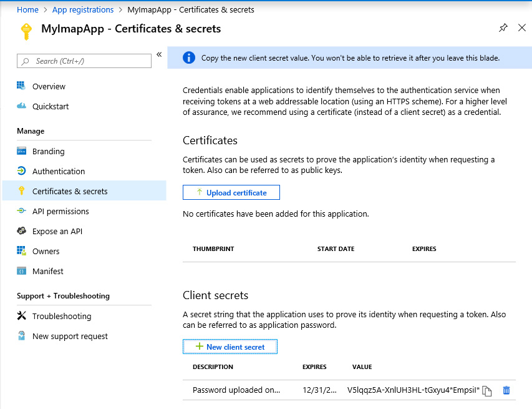Image resolution: width=532 pixels, height=409 pixels.
Task: Click the search magnifier icon
Action: click(x=25, y=61)
